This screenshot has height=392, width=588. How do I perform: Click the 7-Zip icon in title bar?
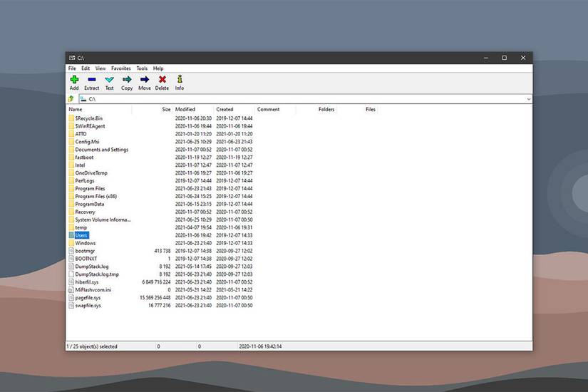(x=72, y=58)
